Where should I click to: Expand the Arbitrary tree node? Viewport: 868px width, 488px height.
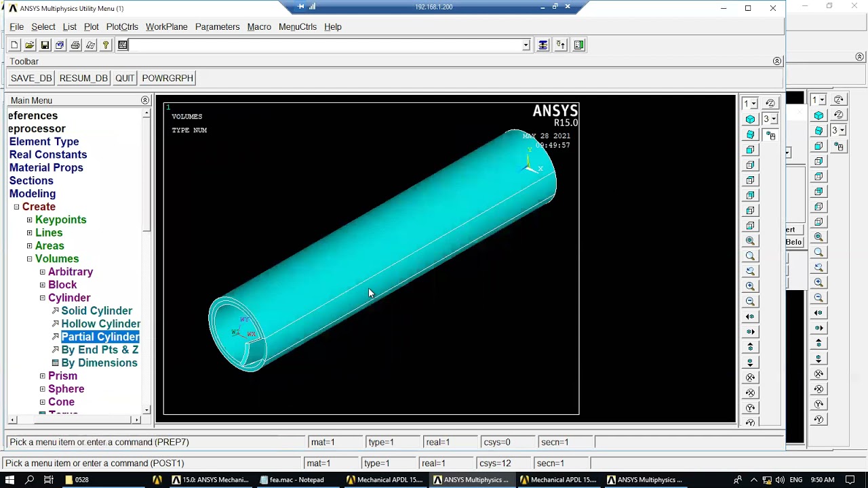[42, 272]
